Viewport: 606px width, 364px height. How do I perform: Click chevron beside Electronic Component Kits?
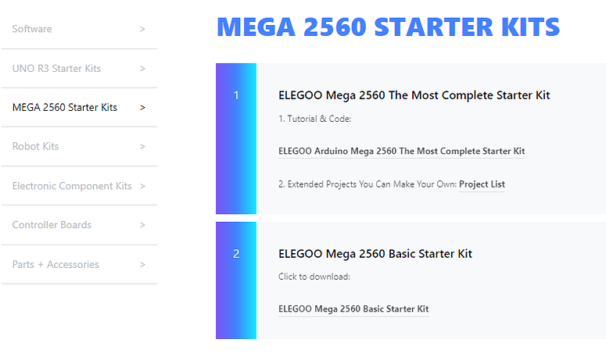(142, 186)
